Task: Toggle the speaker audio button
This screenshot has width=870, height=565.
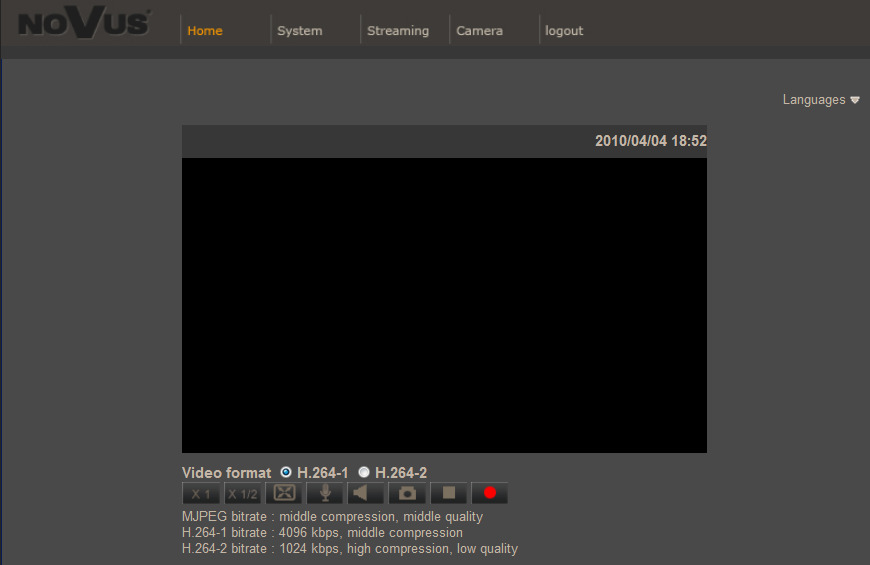Action: pyautogui.click(x=366, y=493)
